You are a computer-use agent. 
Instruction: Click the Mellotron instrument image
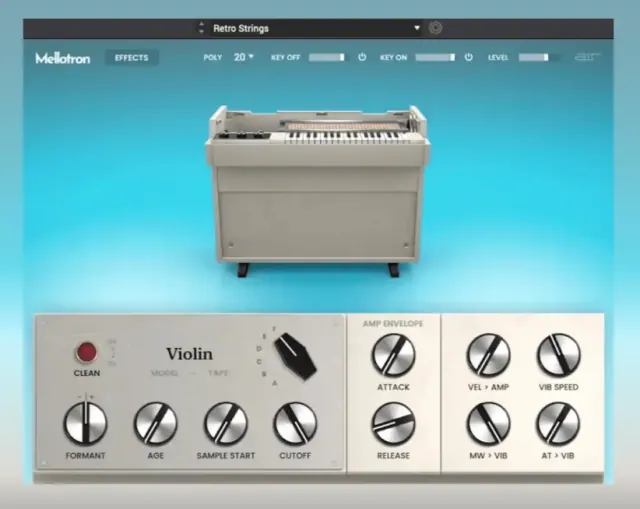[317, 190]
